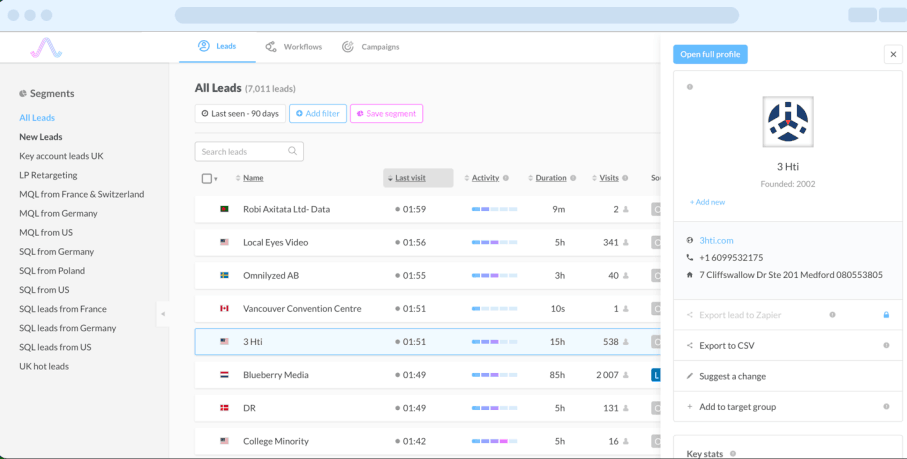Screen dimensions: 907x459
Task: Click 3 Hti company logo thumbnail
Action: pos(788,121)
